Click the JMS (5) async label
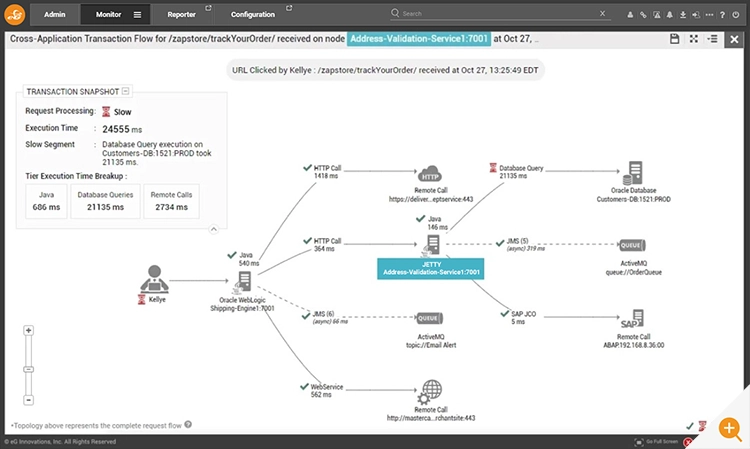750x449 pixels. [x=525, y=245]
